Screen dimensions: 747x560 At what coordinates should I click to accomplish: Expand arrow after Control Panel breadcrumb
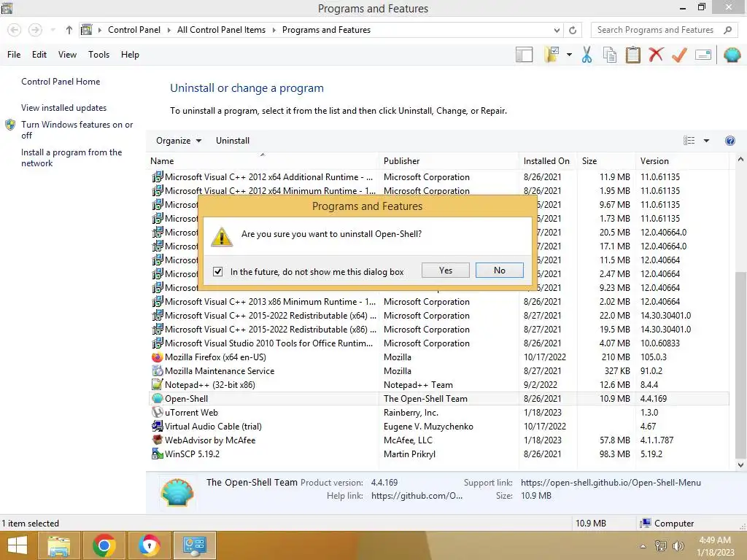tap(169, 30)
